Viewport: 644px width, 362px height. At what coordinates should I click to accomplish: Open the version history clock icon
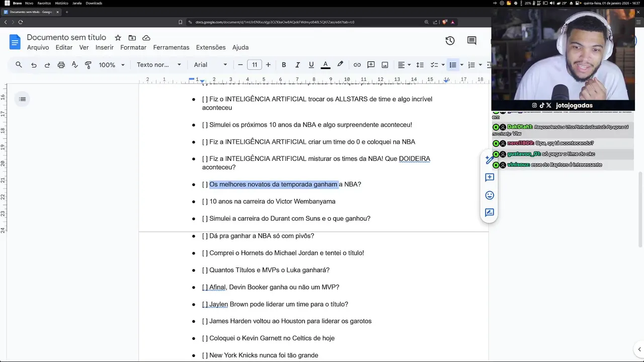(450, 41)
